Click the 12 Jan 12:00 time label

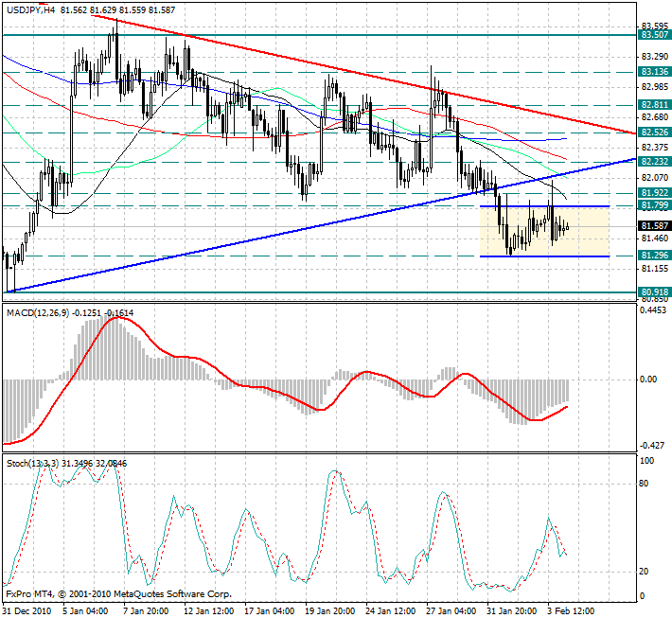209,610
